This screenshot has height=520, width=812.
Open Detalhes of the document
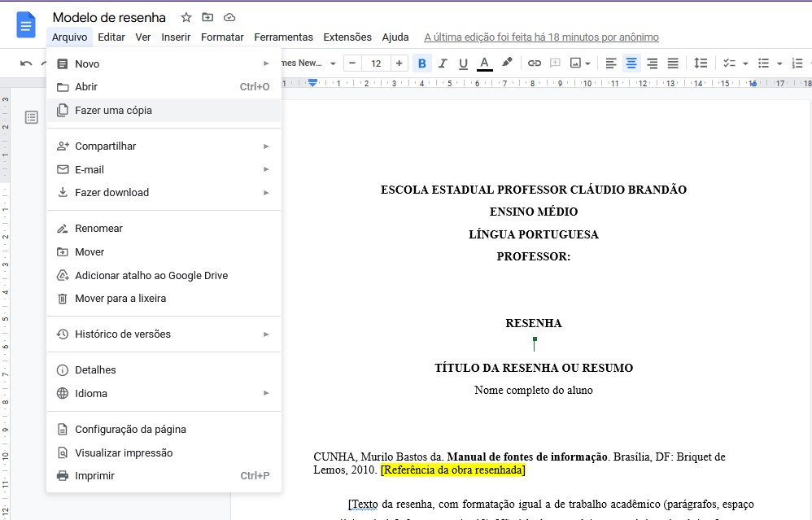(164, 369)
